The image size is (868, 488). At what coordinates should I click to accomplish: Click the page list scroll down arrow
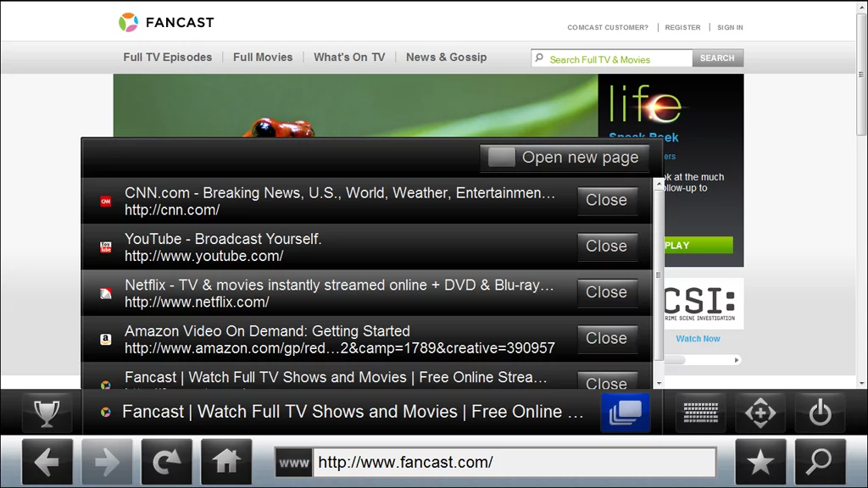(x=659, y=383)
